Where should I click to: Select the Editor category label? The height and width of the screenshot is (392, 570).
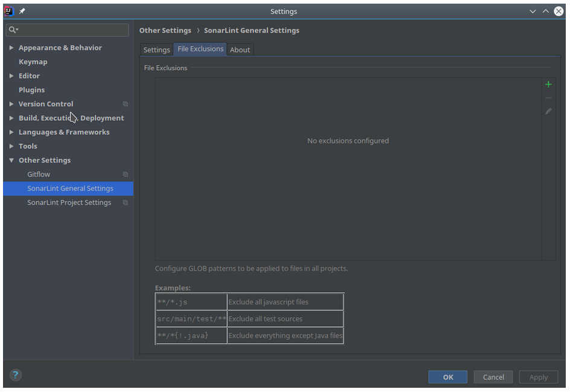(x=29, y=76)
